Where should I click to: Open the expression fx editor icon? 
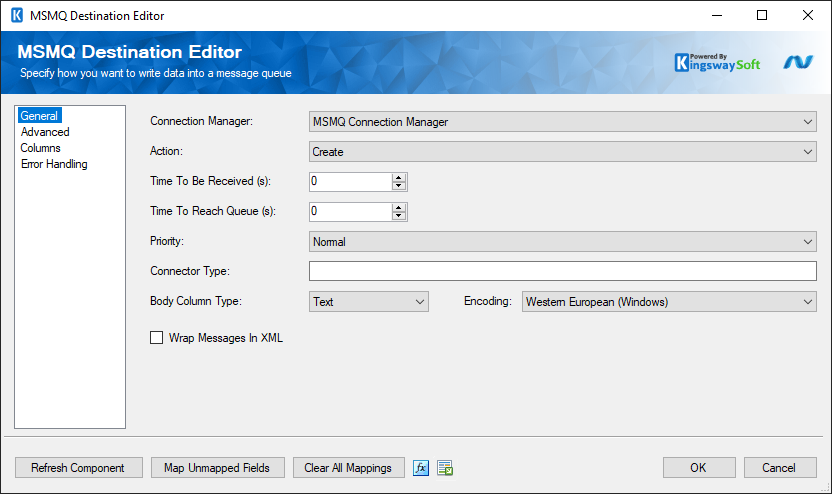[421, 468]
